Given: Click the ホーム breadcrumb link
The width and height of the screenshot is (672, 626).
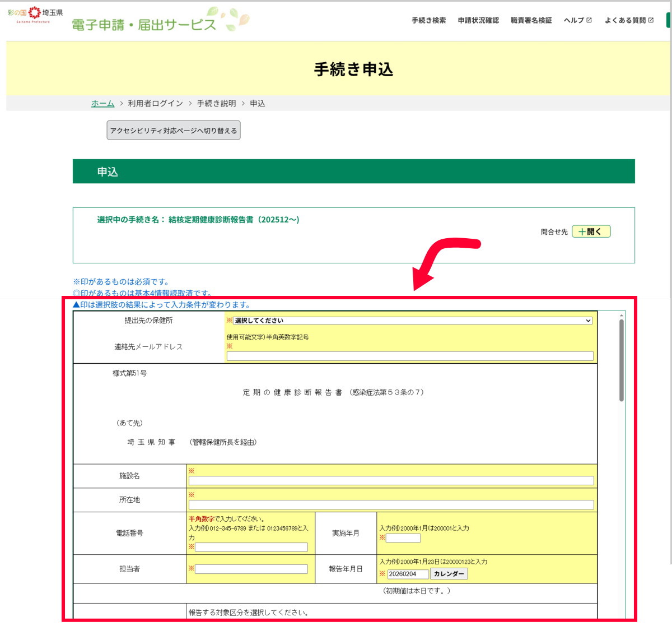Looking at the screenshot, I should [x=102, y=104].
